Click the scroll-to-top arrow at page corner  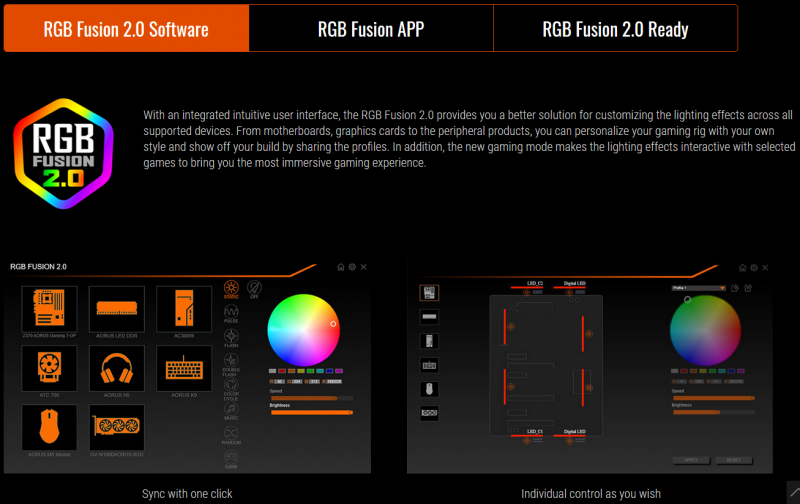[793, 492]
